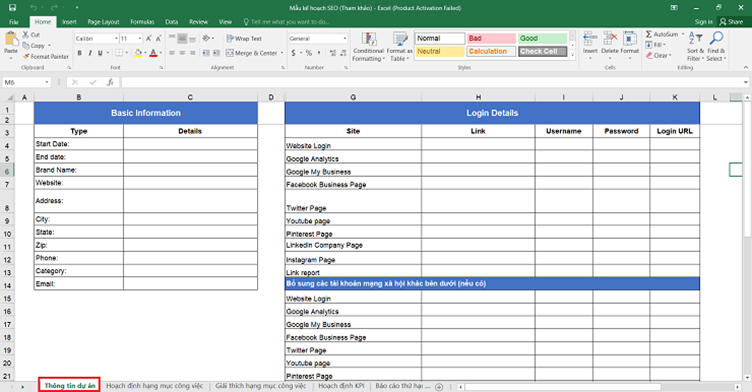This screenshot has width=752, height=392.
Task: Switch to the Formulas tab
Action: (142, 22)
